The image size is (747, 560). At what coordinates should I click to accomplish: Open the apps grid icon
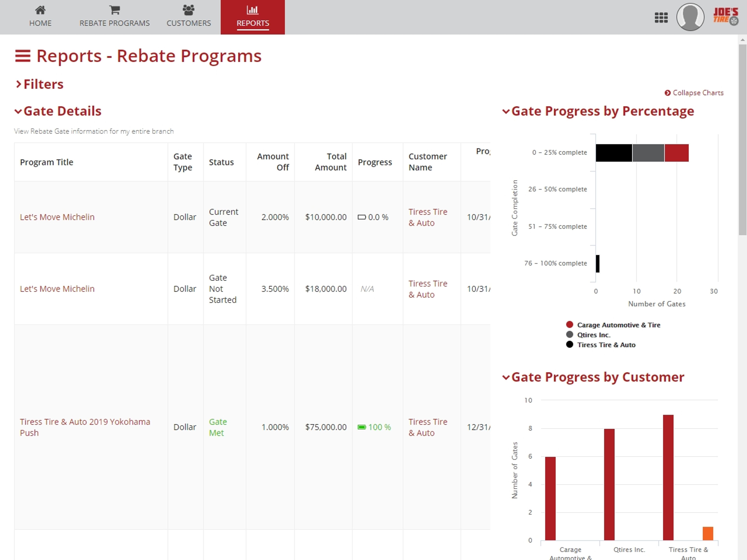[x=661, y=17]
